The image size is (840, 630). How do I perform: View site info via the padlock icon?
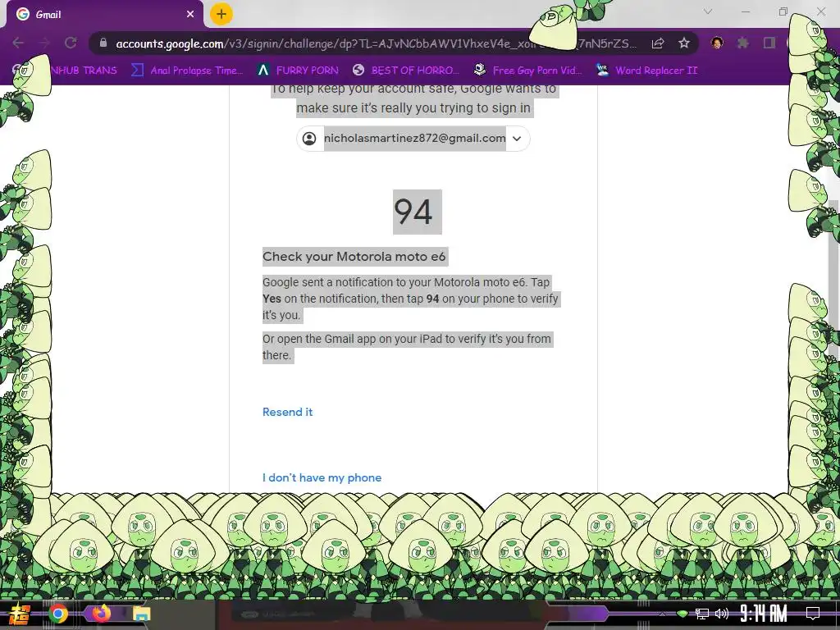click(x=103, y=43)
